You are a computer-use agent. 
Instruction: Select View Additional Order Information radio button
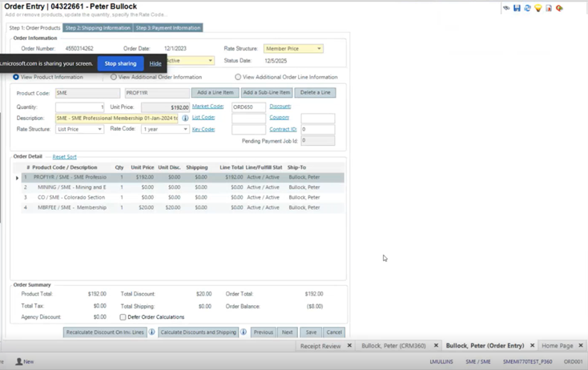tap(114, 78)
